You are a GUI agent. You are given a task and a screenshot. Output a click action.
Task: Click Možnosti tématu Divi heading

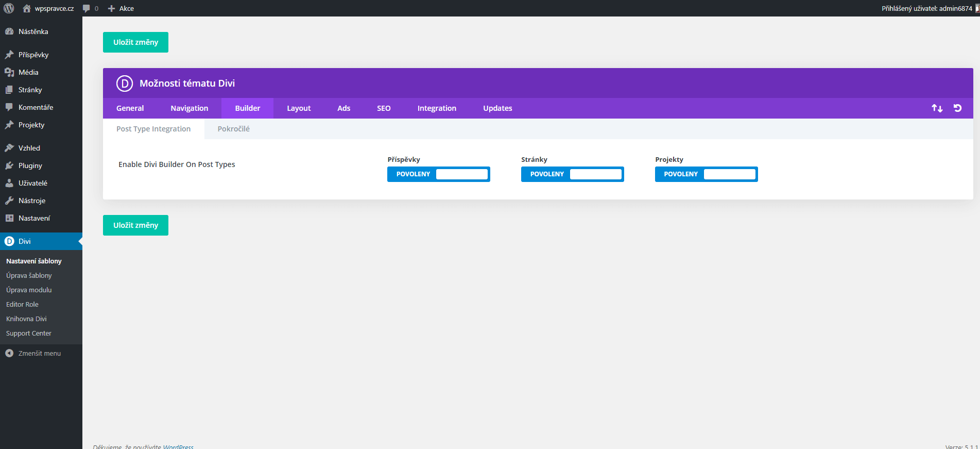click(187, 84)
